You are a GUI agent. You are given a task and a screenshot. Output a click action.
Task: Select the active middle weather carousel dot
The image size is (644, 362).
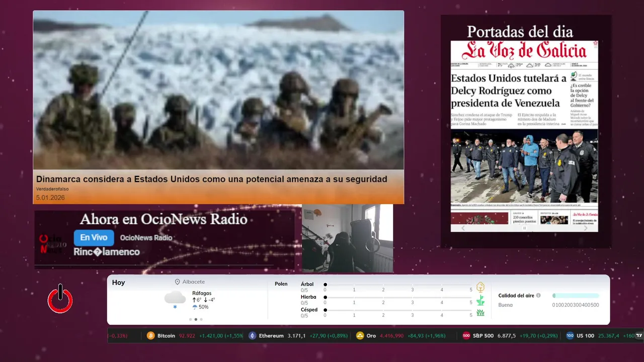click(x=196, y=319)
